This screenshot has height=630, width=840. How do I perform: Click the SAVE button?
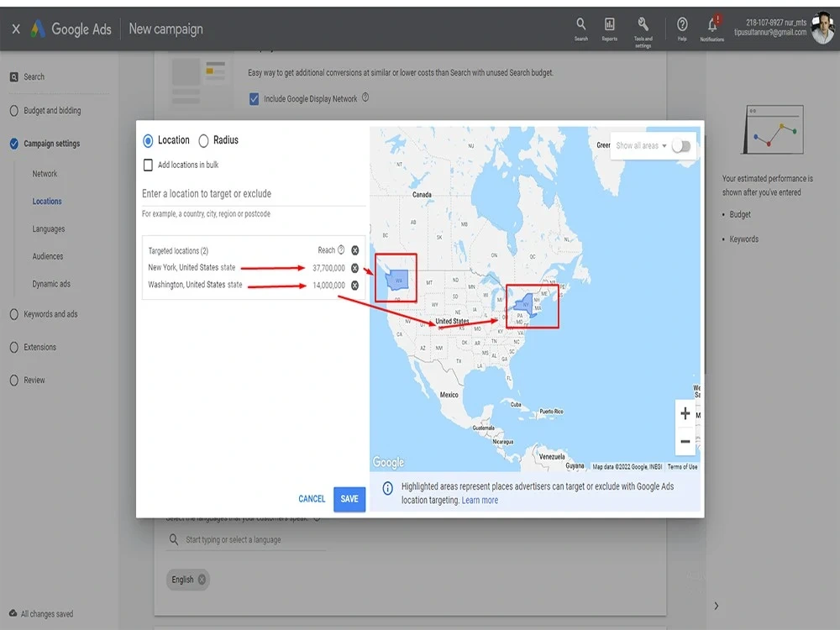(x=349, y=499)
